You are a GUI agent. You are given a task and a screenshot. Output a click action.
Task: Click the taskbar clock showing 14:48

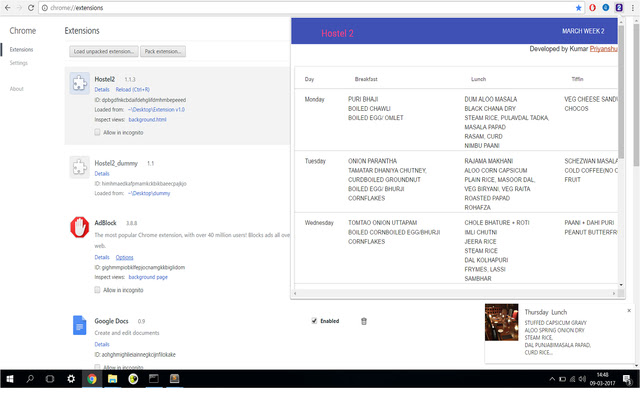602,379
